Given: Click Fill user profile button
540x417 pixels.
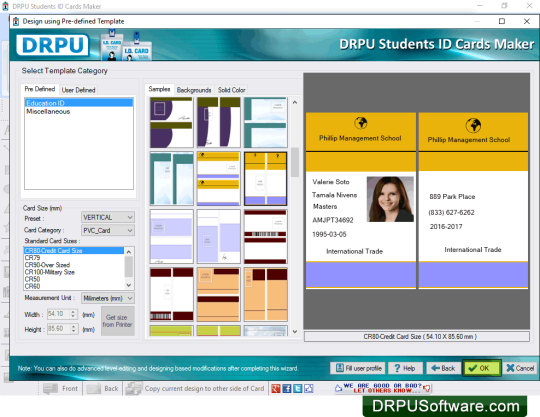Looking at the screenshot, I should coord(359,368).
